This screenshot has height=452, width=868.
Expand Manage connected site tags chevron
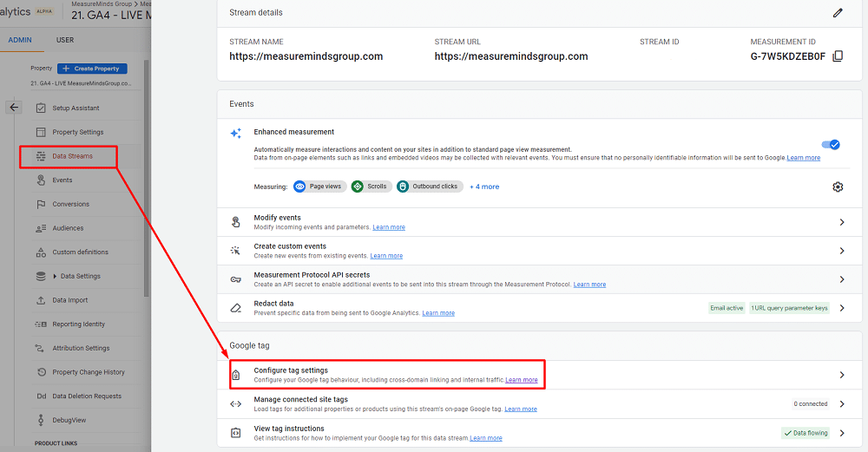pyautogui.click(x=842, y=404)
